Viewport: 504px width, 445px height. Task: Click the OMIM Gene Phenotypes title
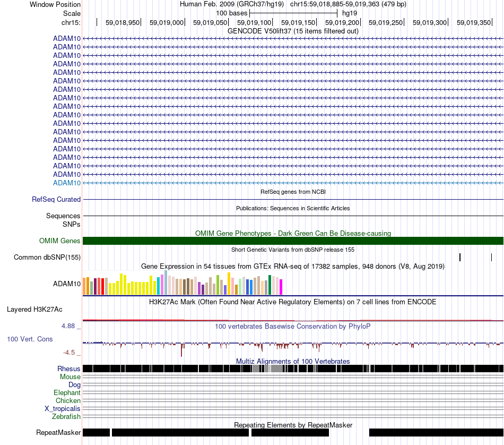(x=293, y=233)
